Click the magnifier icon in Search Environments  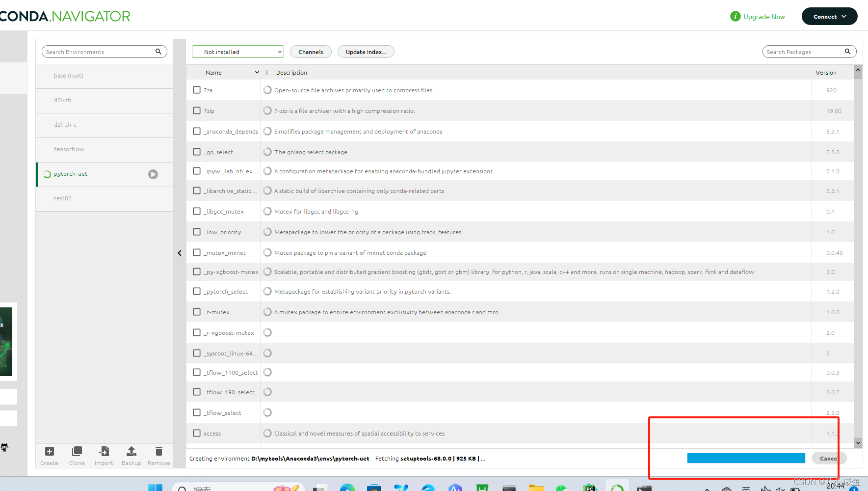158,52
